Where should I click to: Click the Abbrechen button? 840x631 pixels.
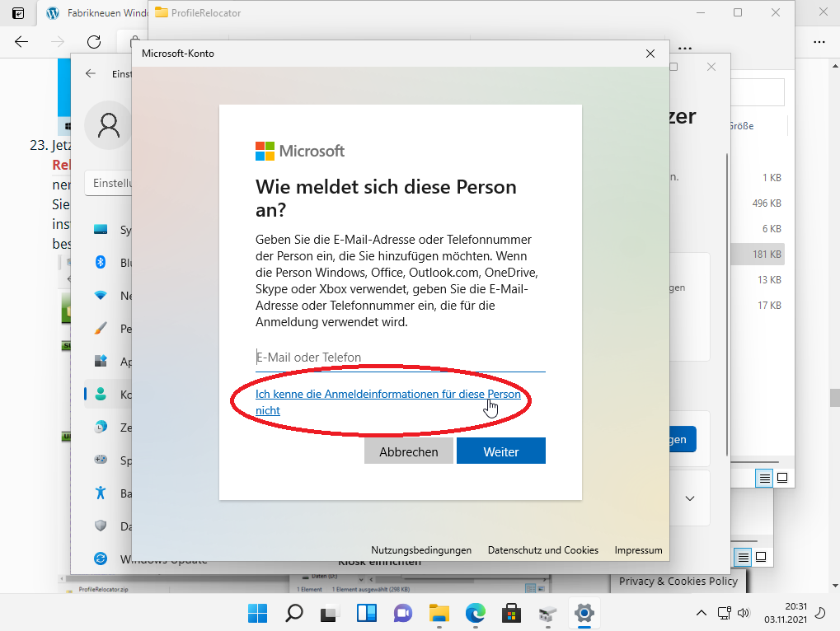point(409,451)
